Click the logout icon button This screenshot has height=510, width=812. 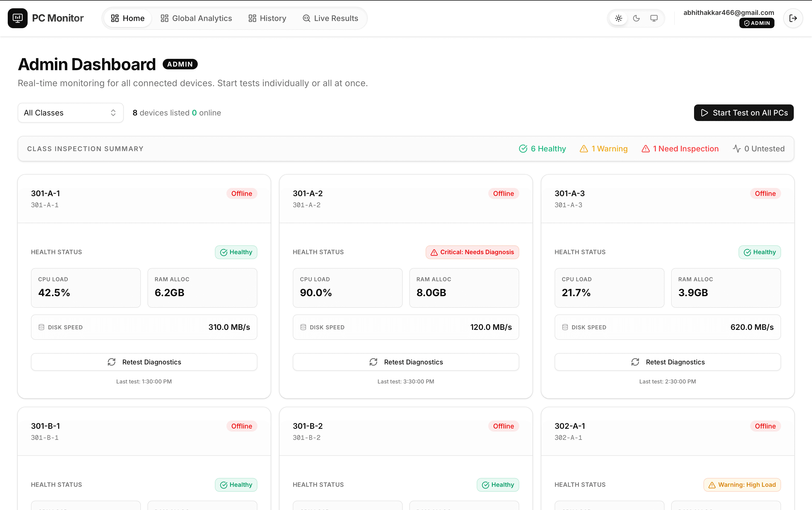pyautogui.click(x=793, y=18)
